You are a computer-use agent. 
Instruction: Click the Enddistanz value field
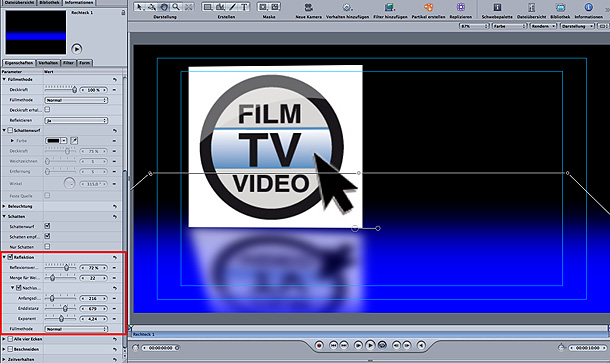click(x=93, y=309)
